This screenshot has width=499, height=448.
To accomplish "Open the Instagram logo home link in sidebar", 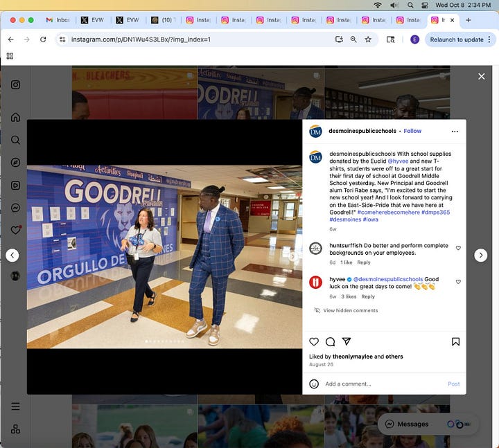I will tap(15, 84).
